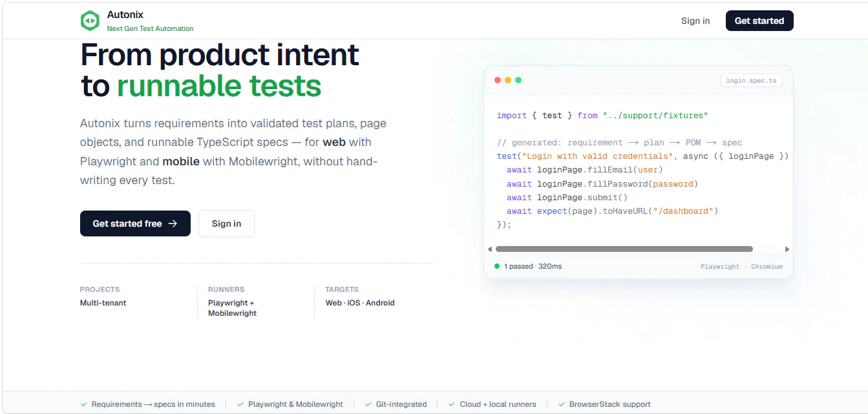Image resolution: width=868 pixels, height=414 pixels.
Task: Click the RUNNERS label
Action: pos(226,289)
